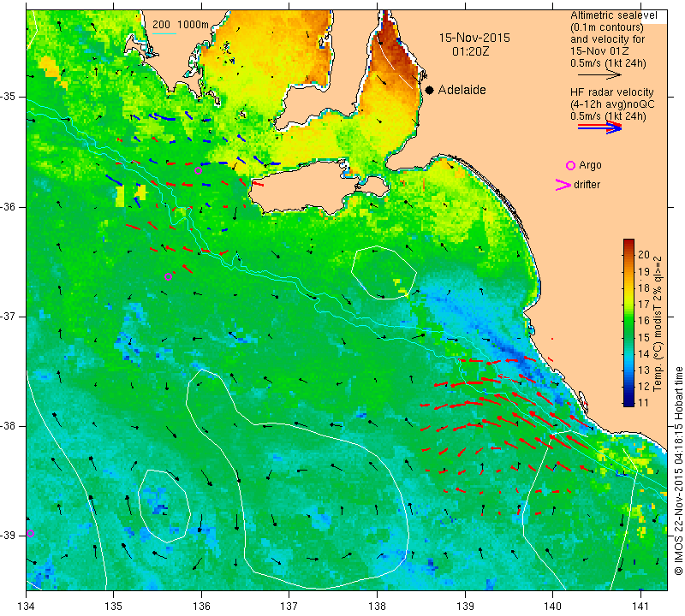Click the temperature color bar at 12
Viewport: 685px width, 616px height.
point(628,387)
